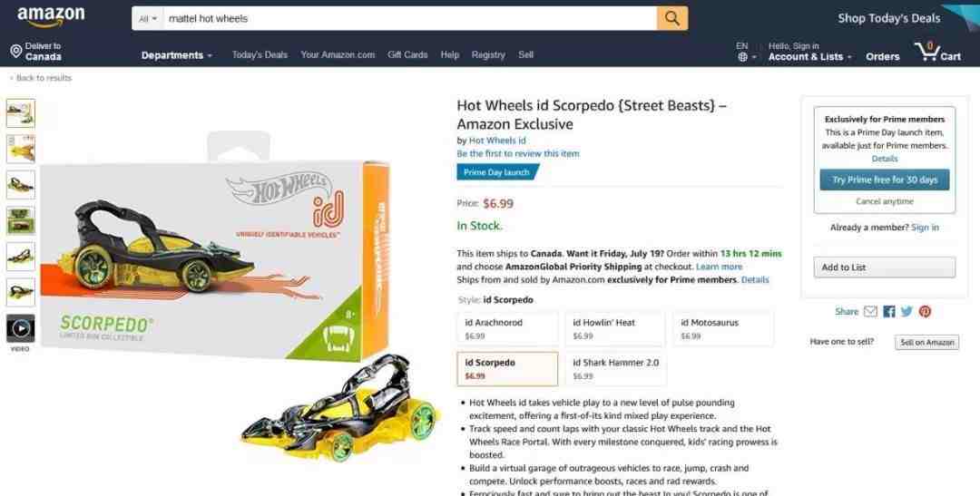Follow the Back to results link

coord(41,78)
